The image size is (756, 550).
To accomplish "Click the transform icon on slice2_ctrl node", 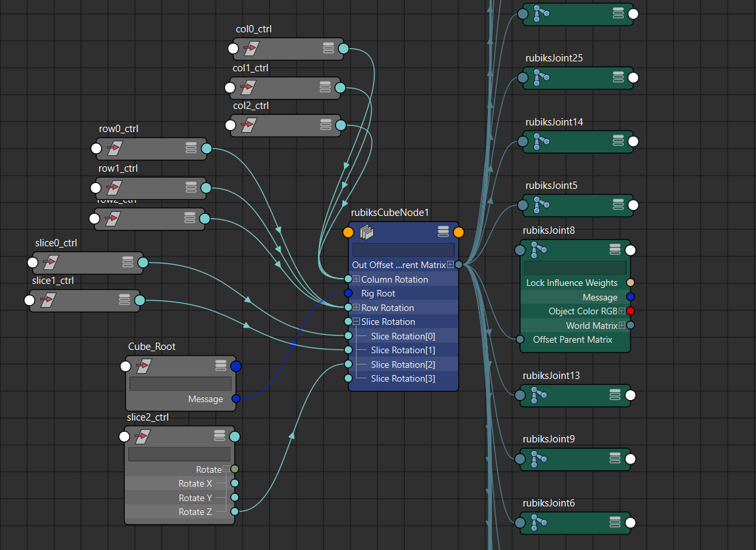I will pyautogui.click(x=143, y=436).
